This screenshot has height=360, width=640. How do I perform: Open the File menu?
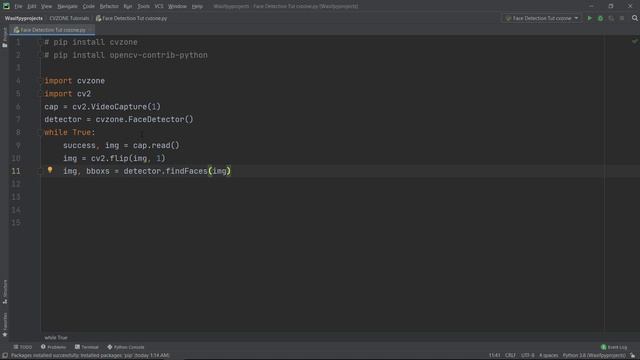pos(18,7)
